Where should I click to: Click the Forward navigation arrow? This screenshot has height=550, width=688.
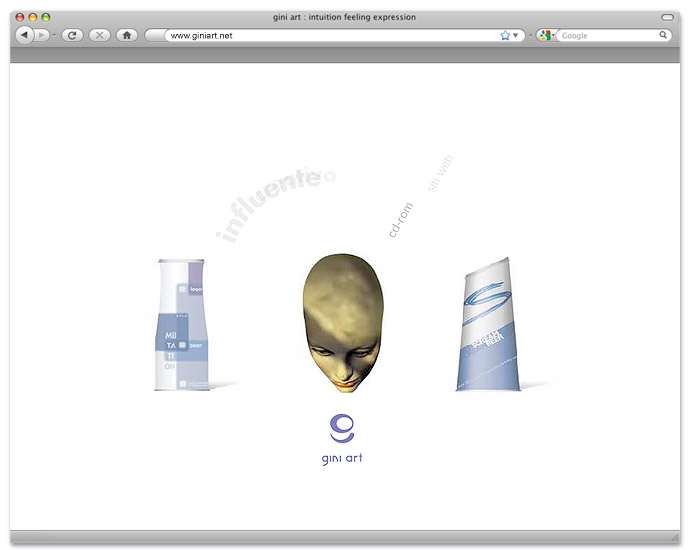42,35
